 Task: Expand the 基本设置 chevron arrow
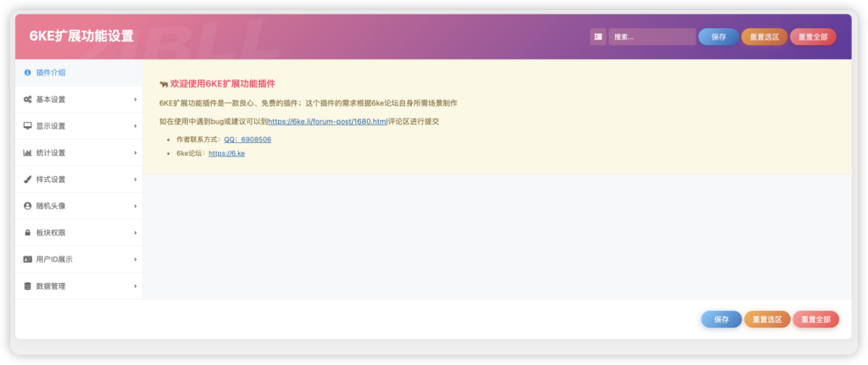[x=135, y=100]
